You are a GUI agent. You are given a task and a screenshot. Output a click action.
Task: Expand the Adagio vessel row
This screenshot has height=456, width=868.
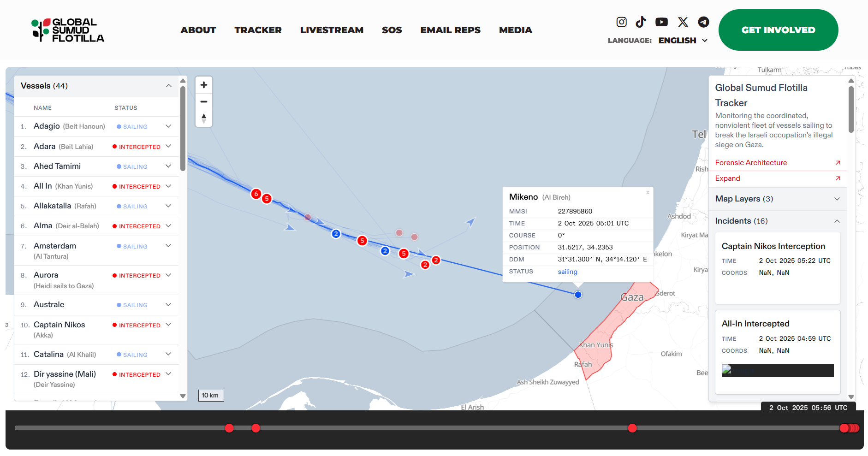point(168,126)
